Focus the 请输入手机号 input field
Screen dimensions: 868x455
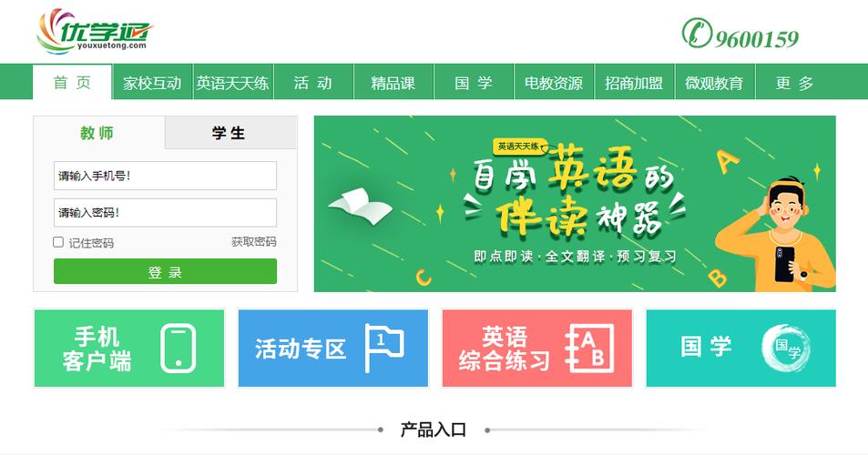pos(165,176)
